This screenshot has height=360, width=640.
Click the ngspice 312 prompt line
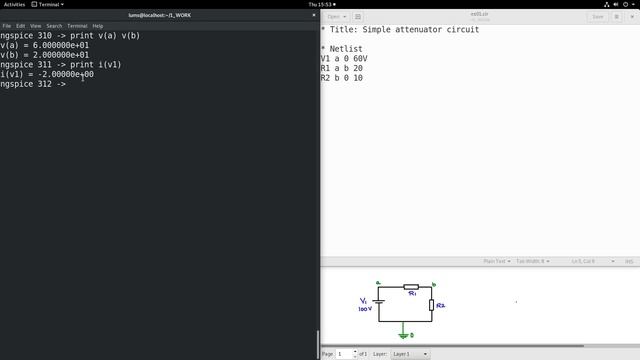point(33,84)
